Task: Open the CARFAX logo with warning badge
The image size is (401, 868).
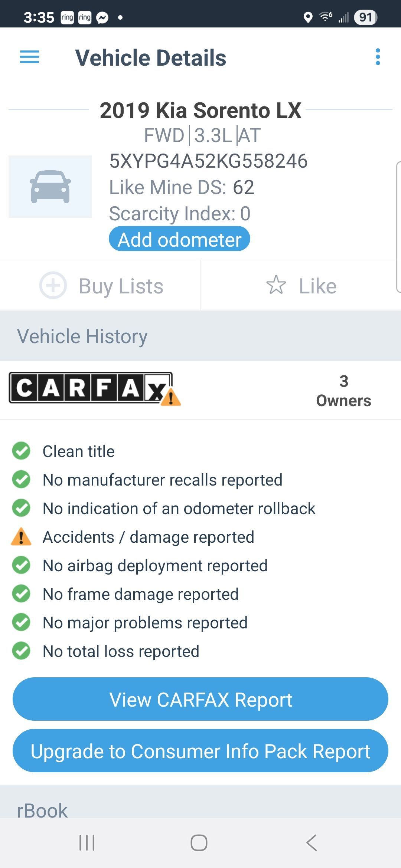Action: (x=95, y=388)
